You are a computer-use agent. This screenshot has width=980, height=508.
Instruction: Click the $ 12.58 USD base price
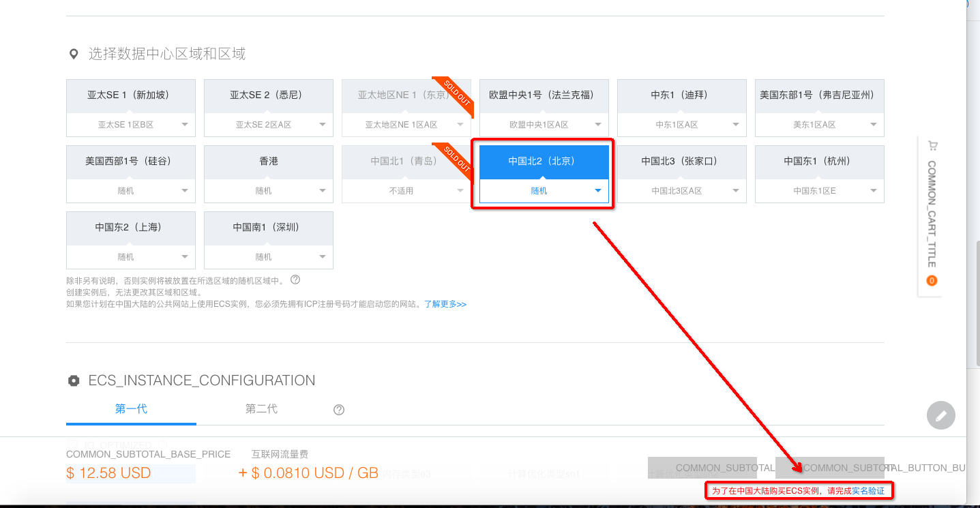point(108,473)
